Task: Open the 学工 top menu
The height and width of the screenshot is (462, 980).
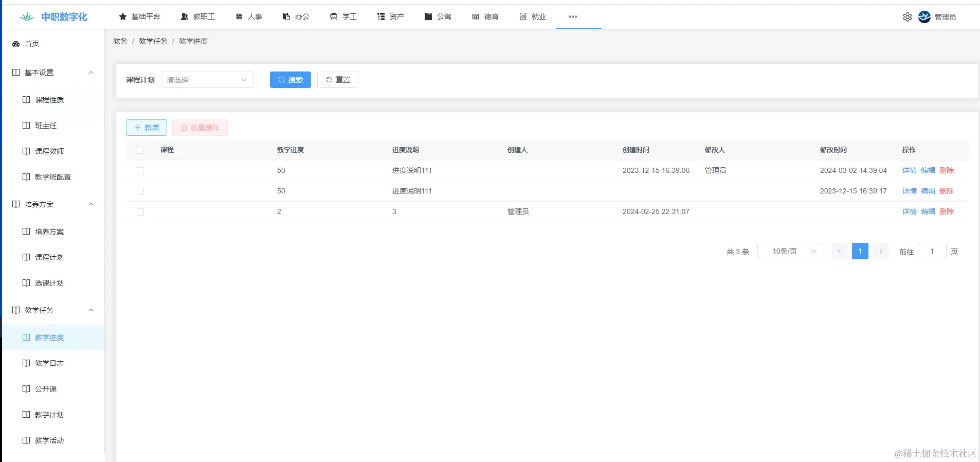Action: tap(343, 16)
